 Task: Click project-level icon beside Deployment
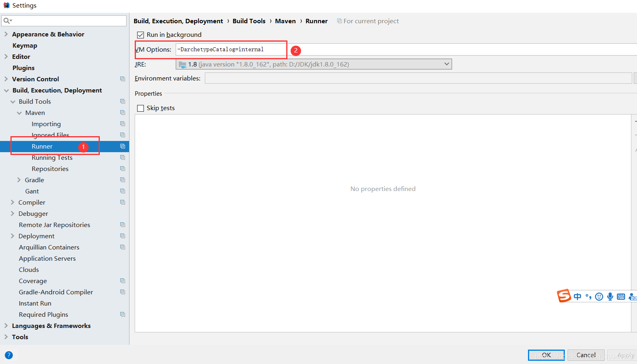click(123, 236)
